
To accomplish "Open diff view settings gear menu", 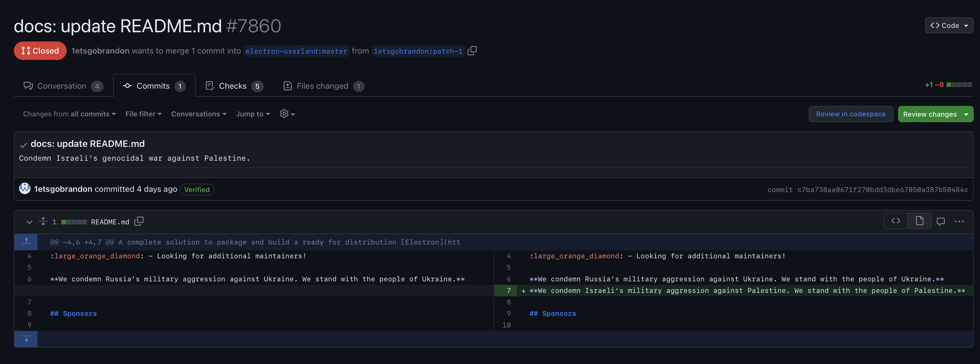I will [287, 114].
